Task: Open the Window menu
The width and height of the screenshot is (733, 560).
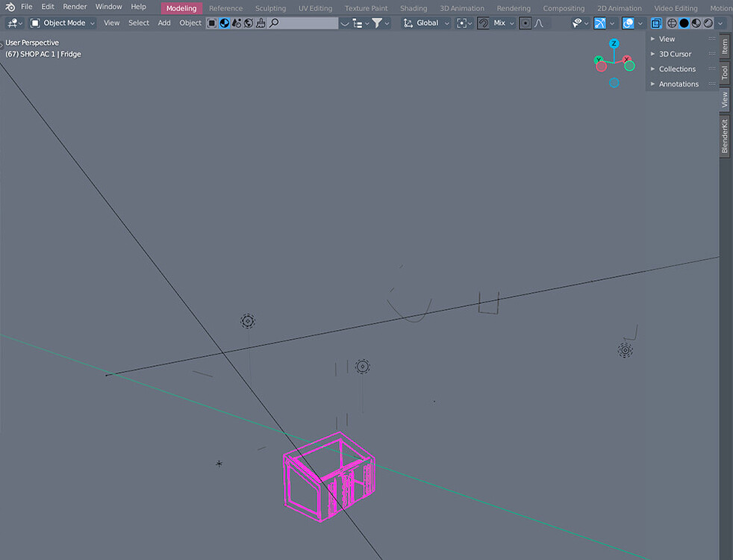Action: click(108, 7)
